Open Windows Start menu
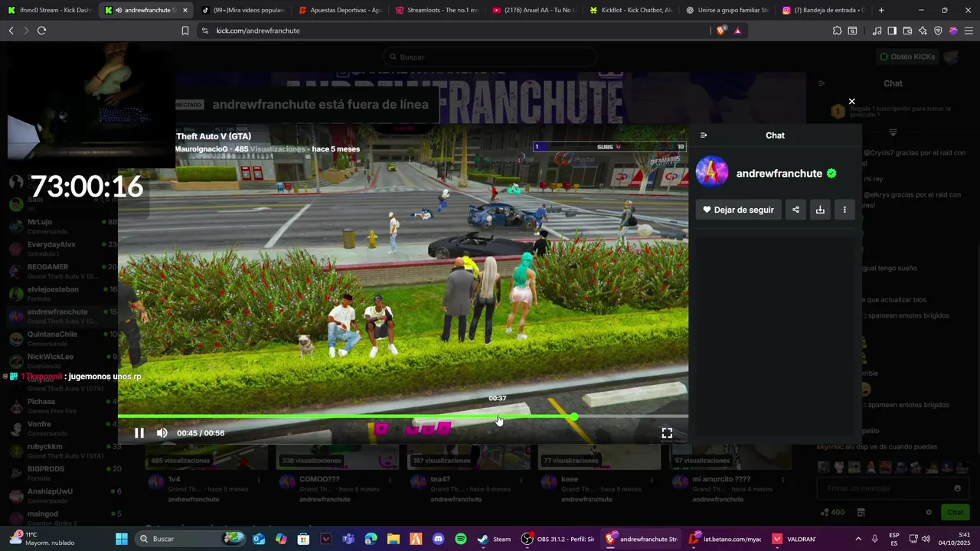The height and width of the screenshot is (551, 980). click(x=122, y=539)
